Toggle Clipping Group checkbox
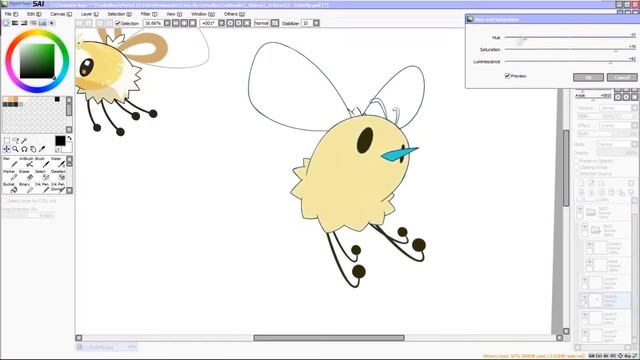Screen dimensions: 640x360 [x=577, y=167]
